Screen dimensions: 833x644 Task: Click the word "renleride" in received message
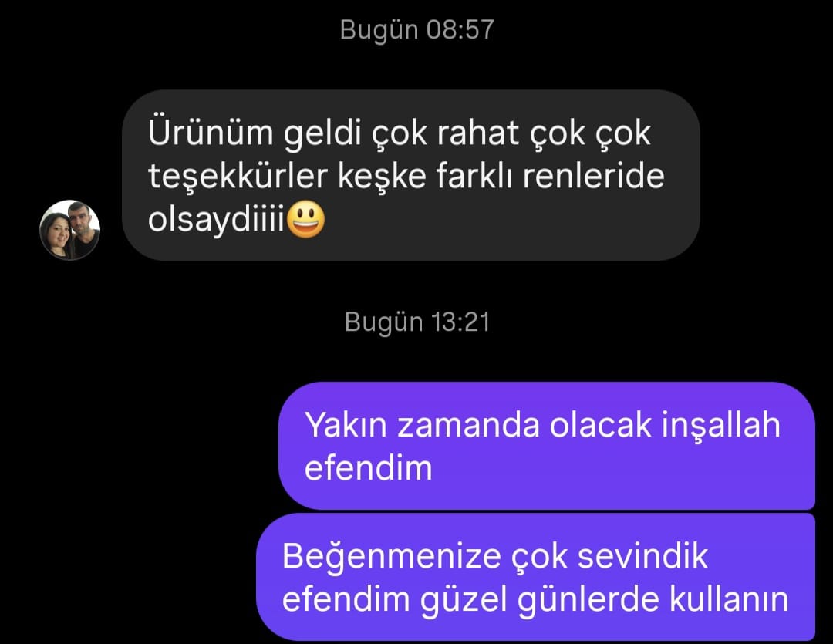[593, 176]
